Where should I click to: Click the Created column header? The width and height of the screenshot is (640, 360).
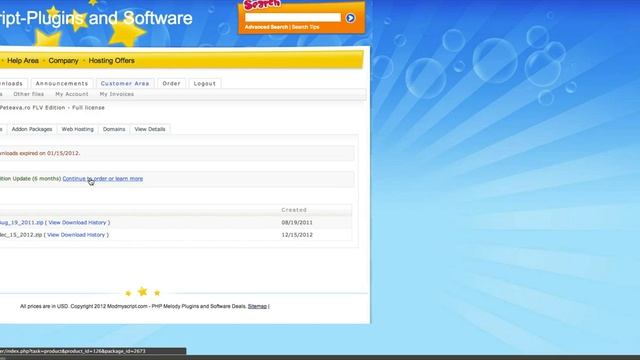pyautogui.click(x=294, y=210)
